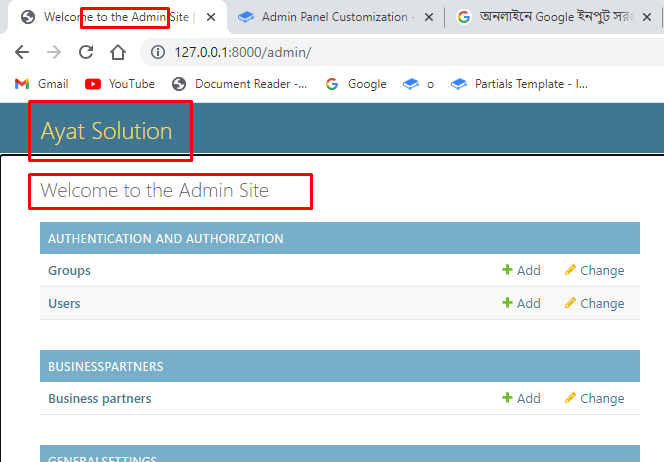The image size is (664, 462).
Task: Add a new Business partner
Action: 521,398
